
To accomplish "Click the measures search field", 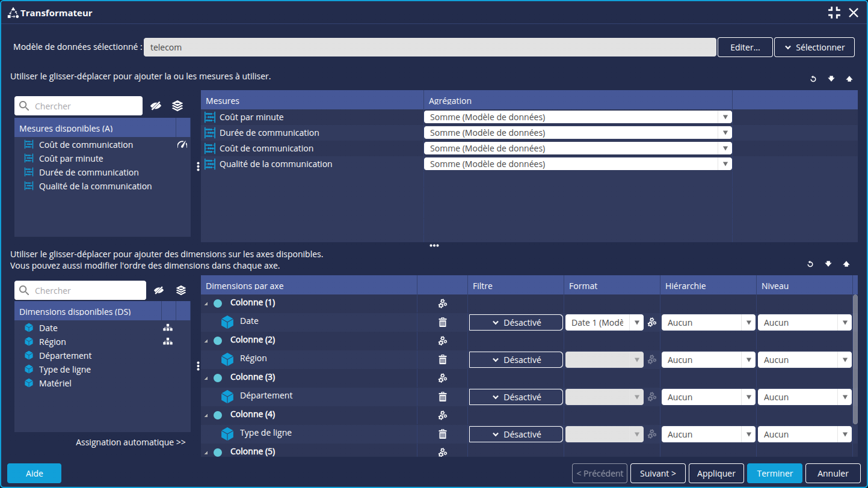I will pyautogui.click(x=84, y=106).
